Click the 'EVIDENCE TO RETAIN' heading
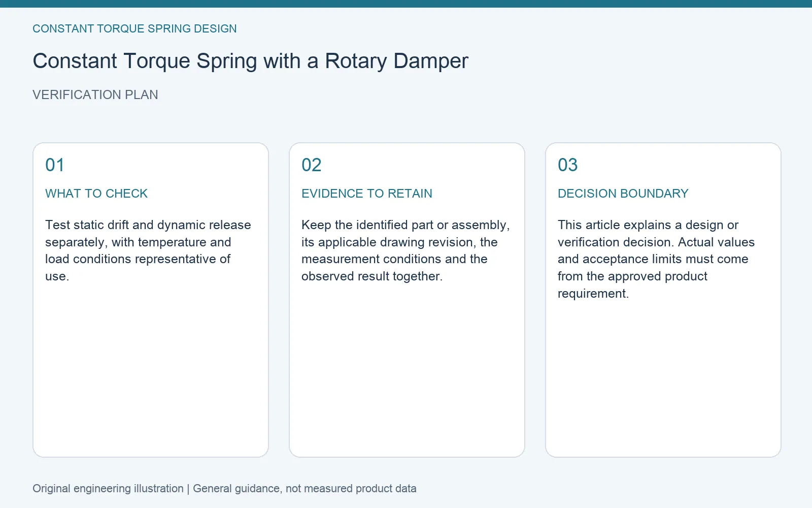812x508 pixels. coord(367,194)
